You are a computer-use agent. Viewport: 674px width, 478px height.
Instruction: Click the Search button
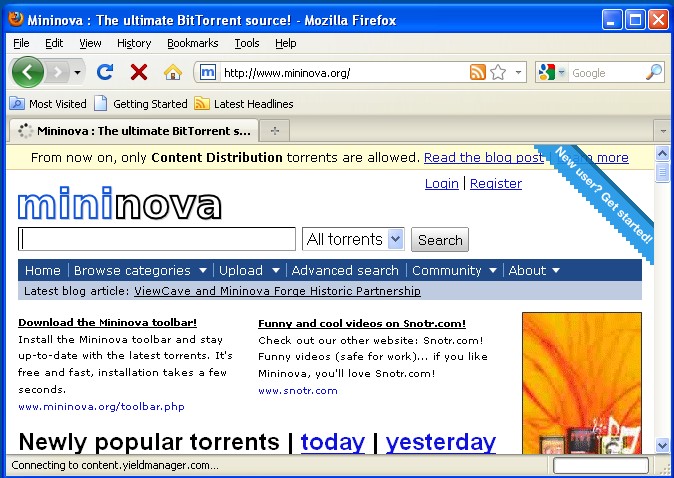point(440,239)
